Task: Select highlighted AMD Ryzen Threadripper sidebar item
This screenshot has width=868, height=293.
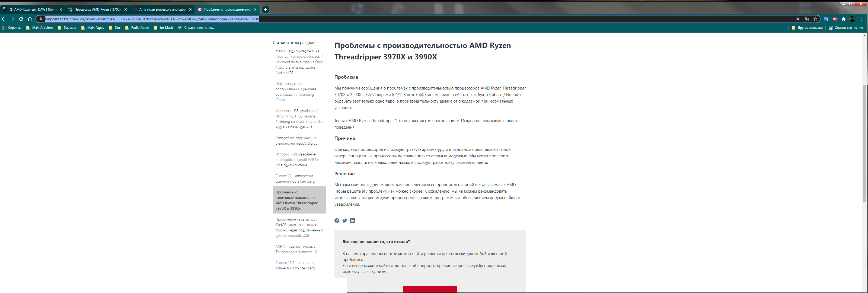Action: (299, 200)
